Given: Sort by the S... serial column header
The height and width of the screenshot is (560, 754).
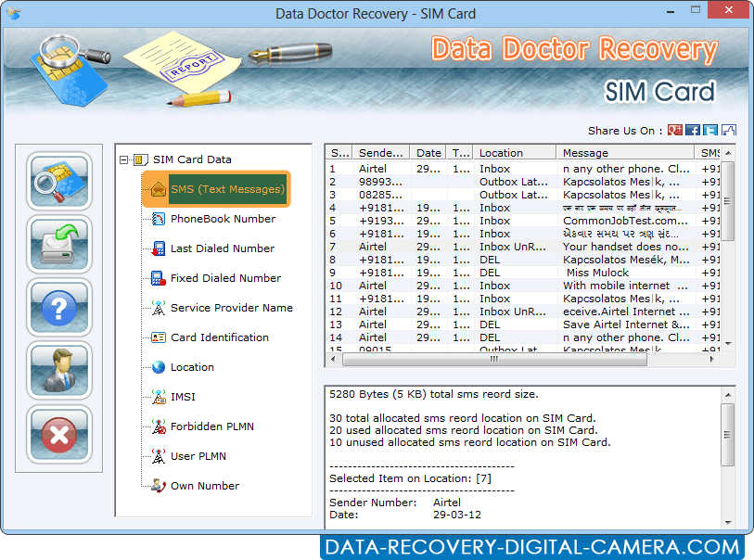Looking at the screenshot, I should (339, 153).
